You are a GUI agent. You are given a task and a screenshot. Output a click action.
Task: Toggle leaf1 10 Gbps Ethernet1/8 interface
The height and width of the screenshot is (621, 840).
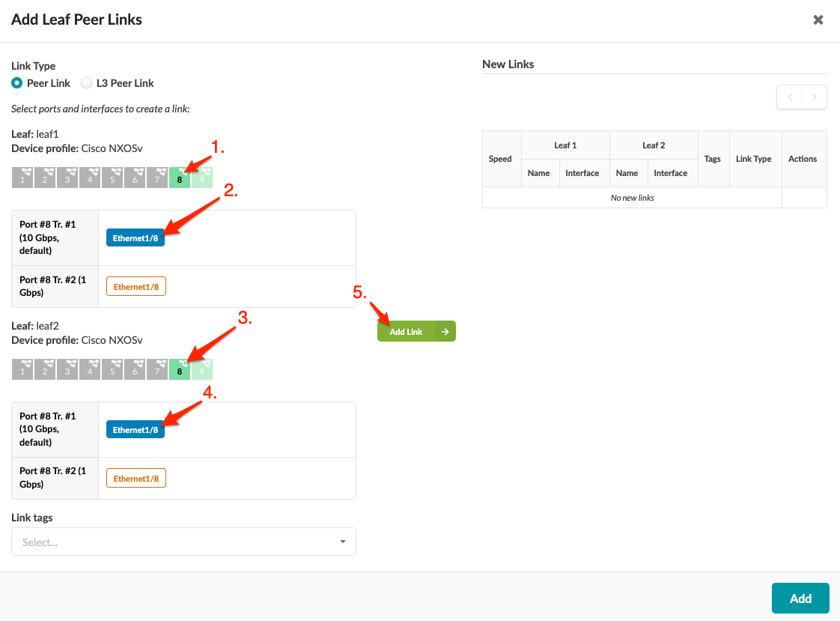tap(136, 238)
